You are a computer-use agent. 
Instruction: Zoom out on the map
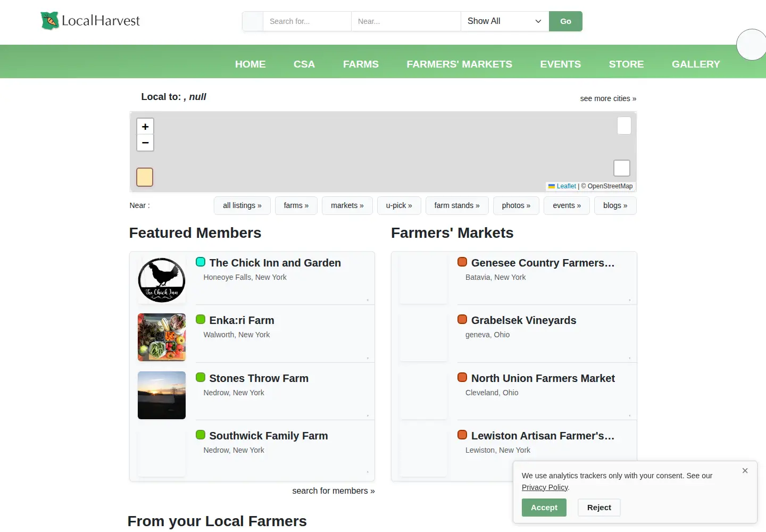pyautogui.click(x=145, y=143)
